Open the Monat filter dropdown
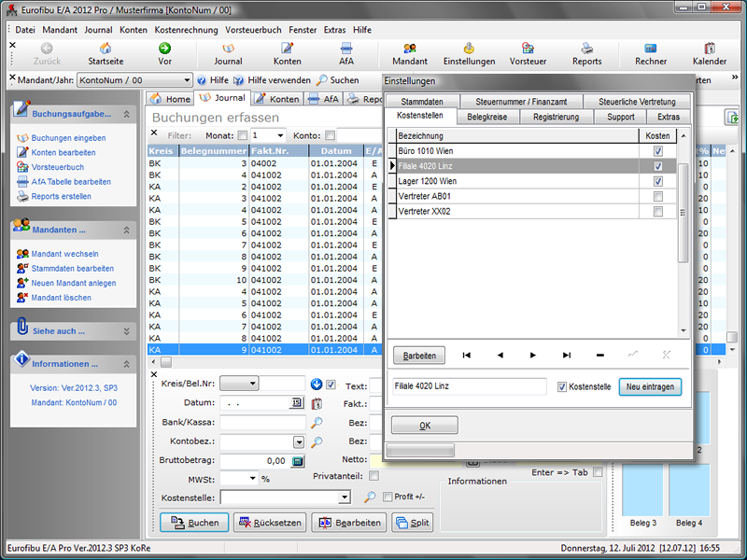747x560 pixels. pyautogui.click(x=280, y=135)
